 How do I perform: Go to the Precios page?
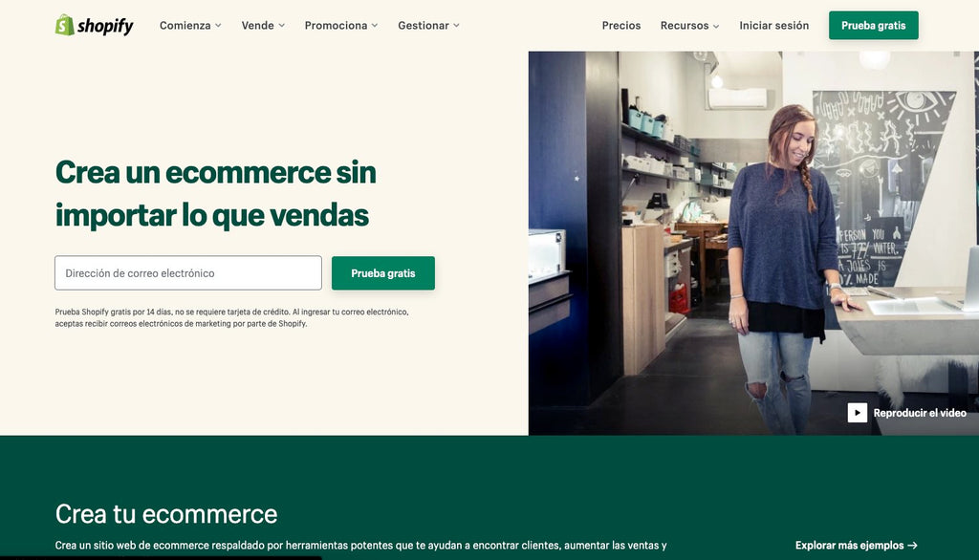pyautogui.click(x=621, y=26)
